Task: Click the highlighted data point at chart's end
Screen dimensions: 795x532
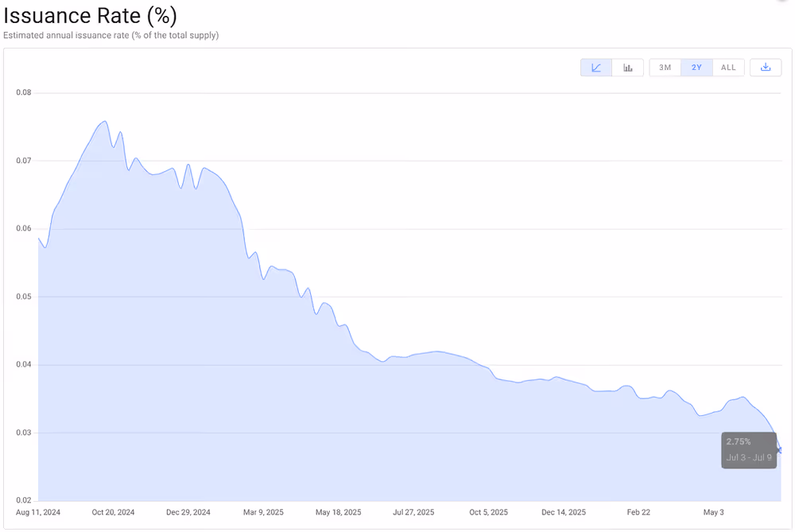Action: pyautogui.click(x=780, y=450)
